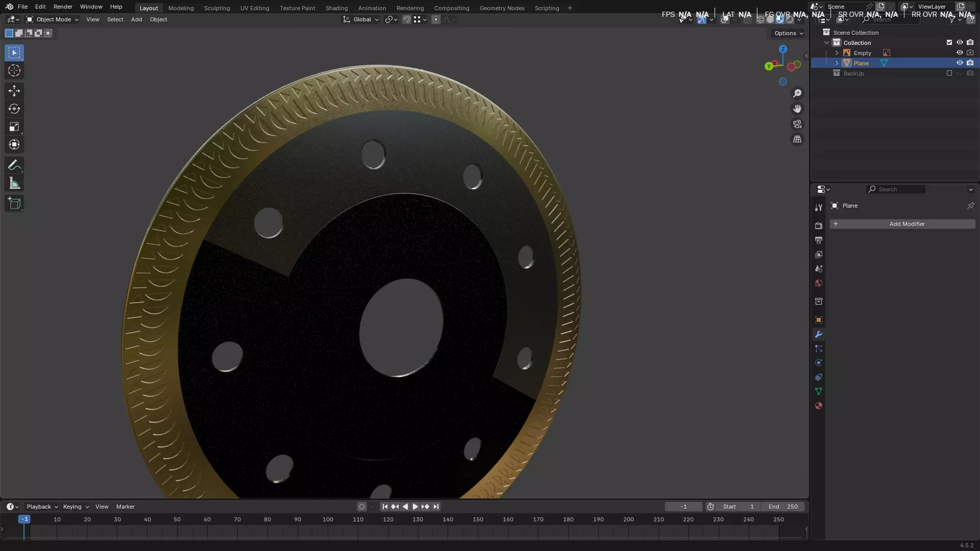Open the viewport Options dropdown
The image size is (980, 551).
pyautogui.click(x=789, y=33)
